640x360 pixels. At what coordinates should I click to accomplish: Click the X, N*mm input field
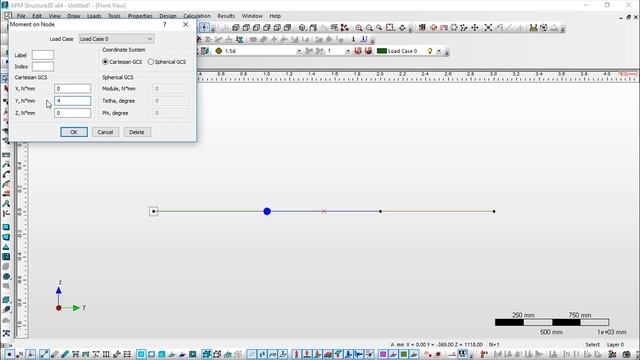pos(73,89)
